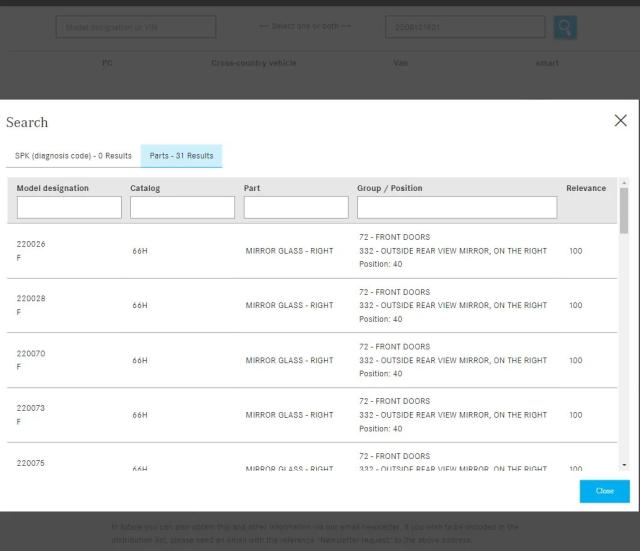The image size is (640, 551).
Task: Click the part number search field behind dialog
Action: (x=465, y=27)
